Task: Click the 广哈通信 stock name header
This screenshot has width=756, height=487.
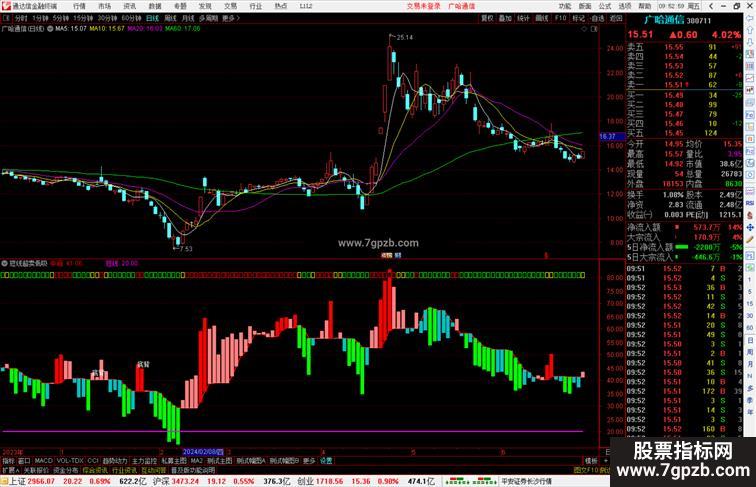Action: coord(664,20)
